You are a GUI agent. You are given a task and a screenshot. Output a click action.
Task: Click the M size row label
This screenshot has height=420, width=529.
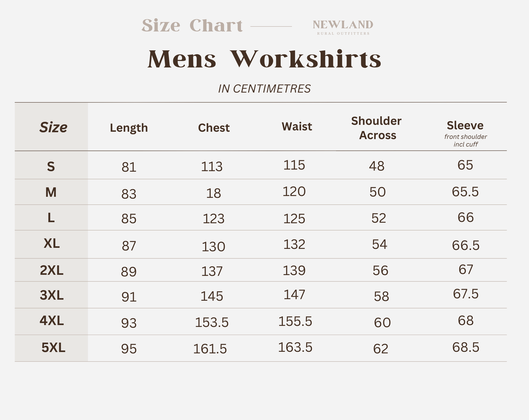click(x=51, y=192)
